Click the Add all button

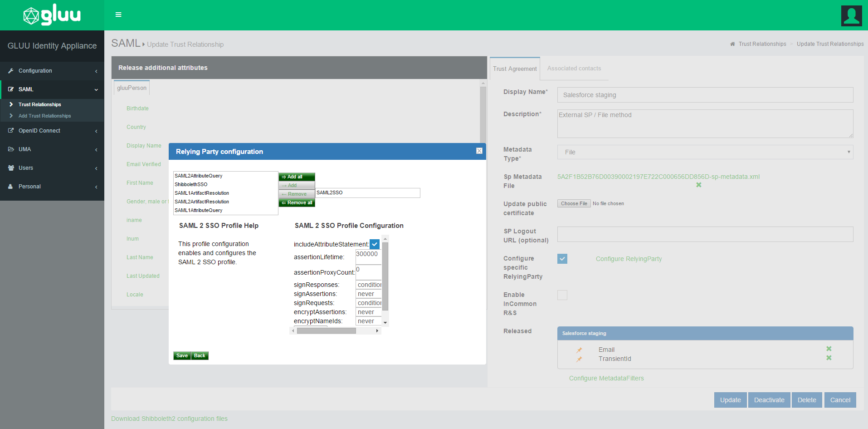297,177
